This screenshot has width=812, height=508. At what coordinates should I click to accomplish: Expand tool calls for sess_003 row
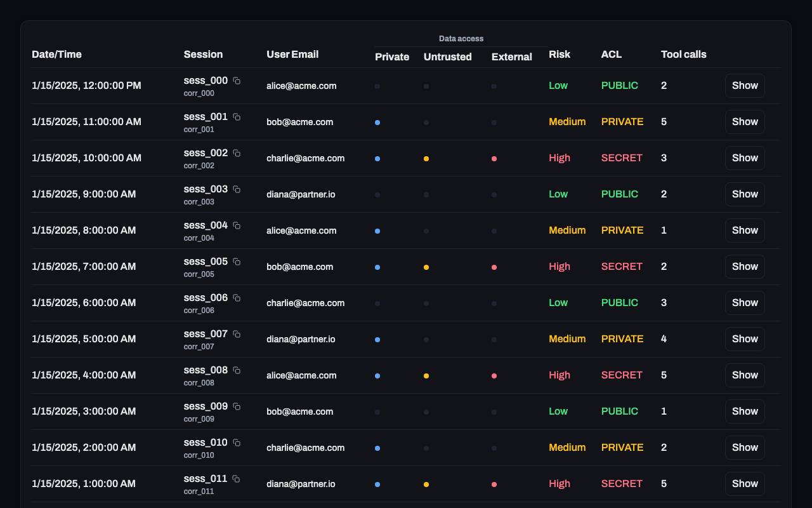(x=745, y=194)
